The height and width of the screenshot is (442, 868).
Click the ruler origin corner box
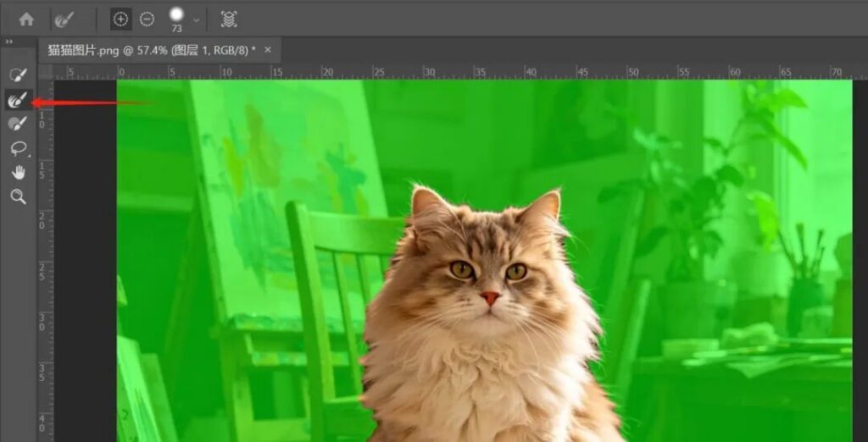(46, 72)
